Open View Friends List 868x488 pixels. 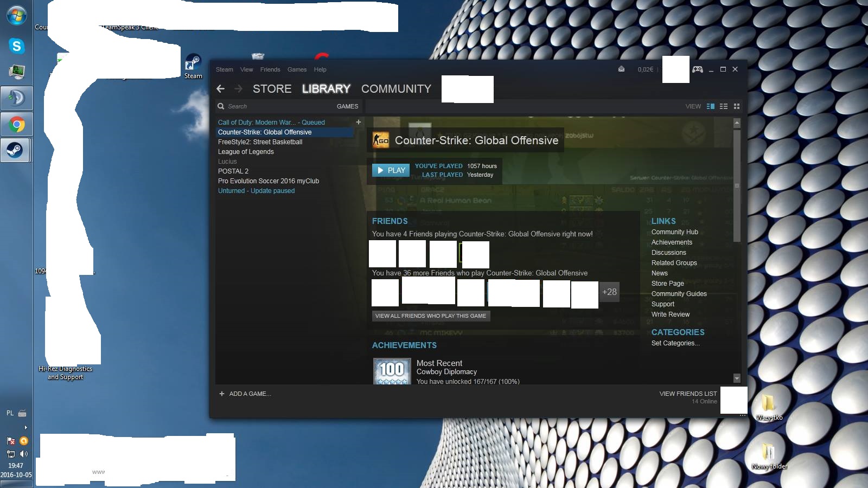pyautogui.click(x=688, y=394)
